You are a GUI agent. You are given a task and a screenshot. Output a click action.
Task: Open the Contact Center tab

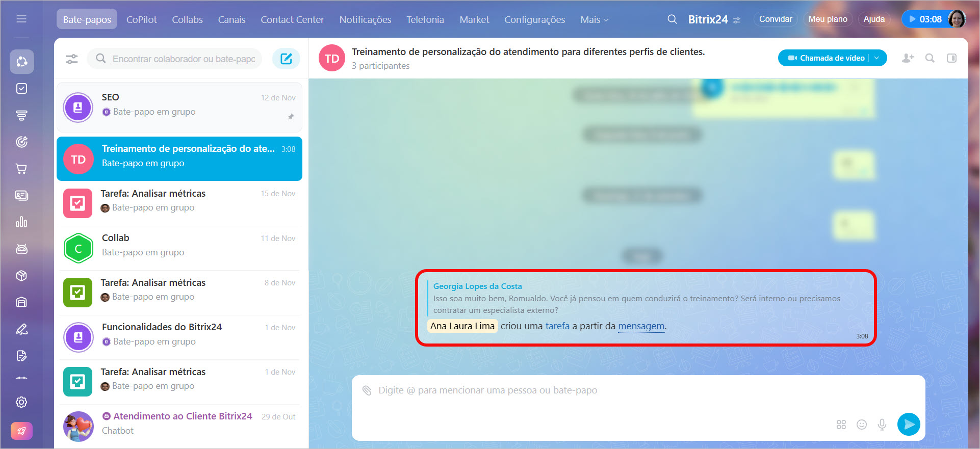point(292,20)
